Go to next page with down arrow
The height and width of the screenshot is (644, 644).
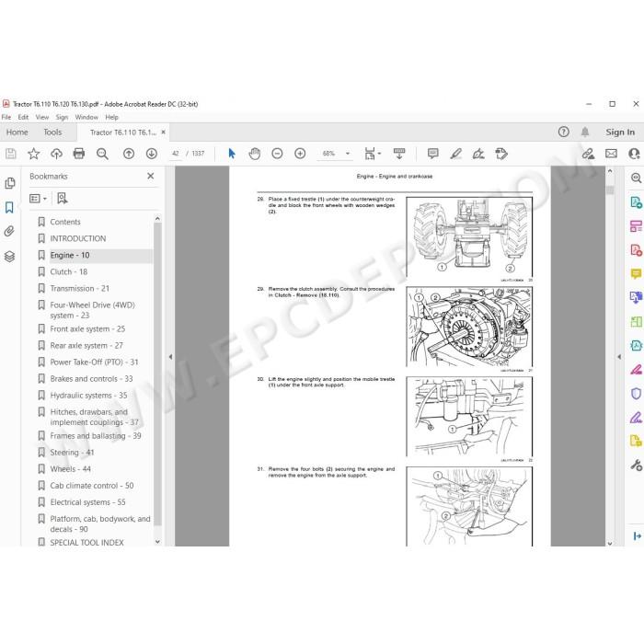[152, 154]
